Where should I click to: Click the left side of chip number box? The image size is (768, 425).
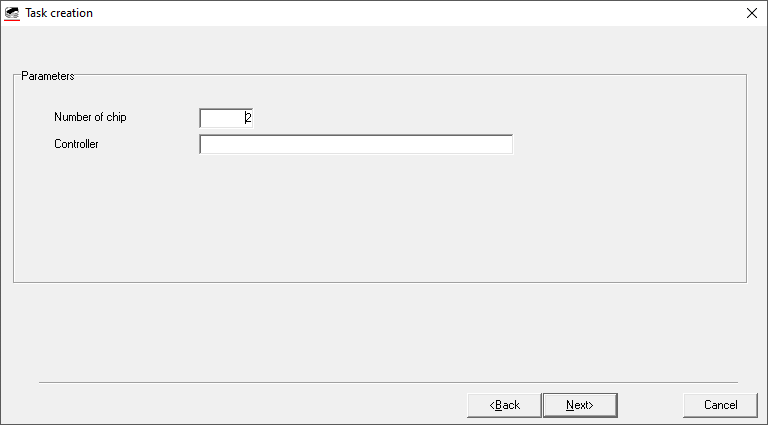tap(208, 118)
